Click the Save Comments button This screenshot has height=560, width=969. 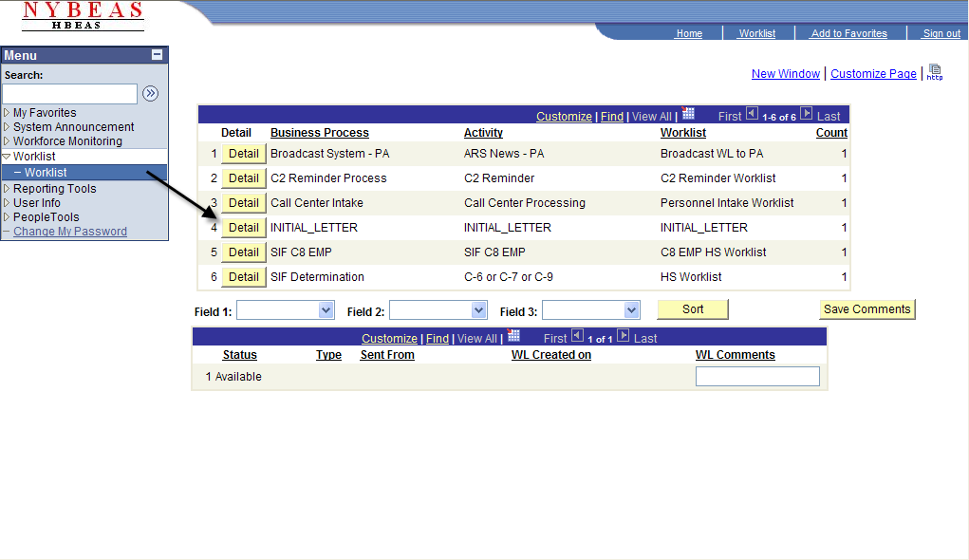point(867,309)
